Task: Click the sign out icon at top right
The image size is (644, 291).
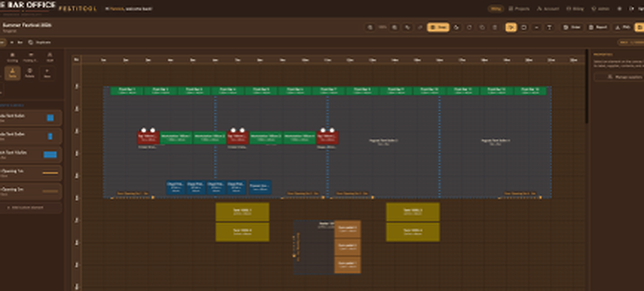Action: point(632,9)
